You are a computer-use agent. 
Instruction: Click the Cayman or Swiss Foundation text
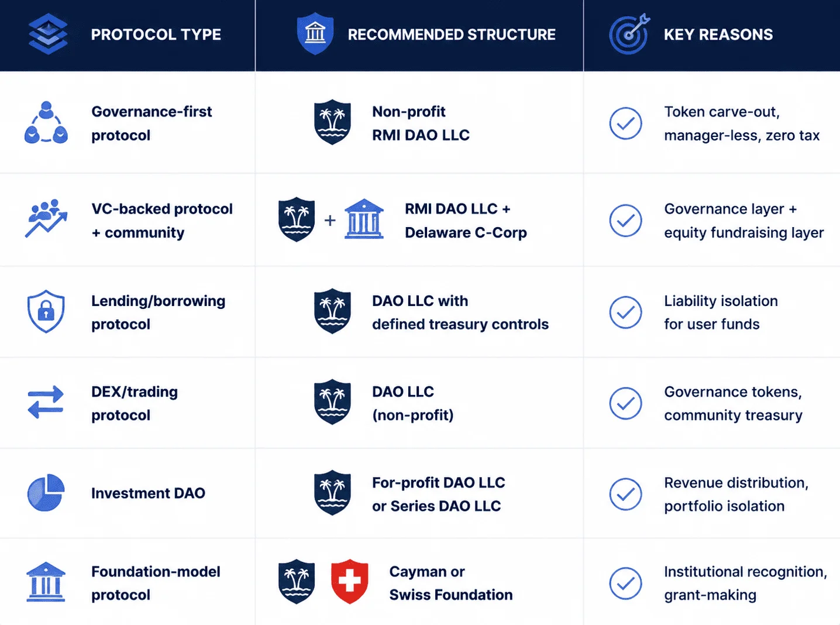[x=451, y=583]
